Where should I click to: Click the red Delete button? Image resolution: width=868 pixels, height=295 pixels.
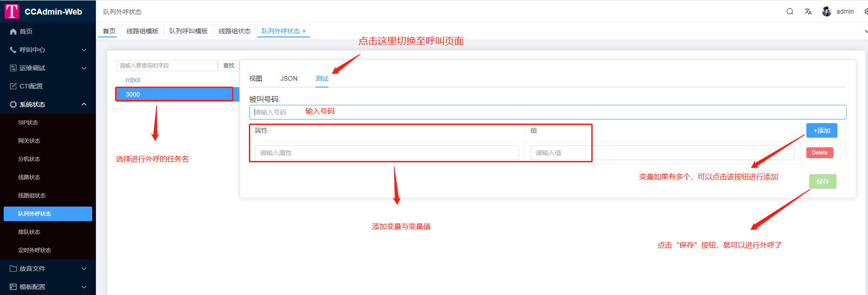coord(819,153)
